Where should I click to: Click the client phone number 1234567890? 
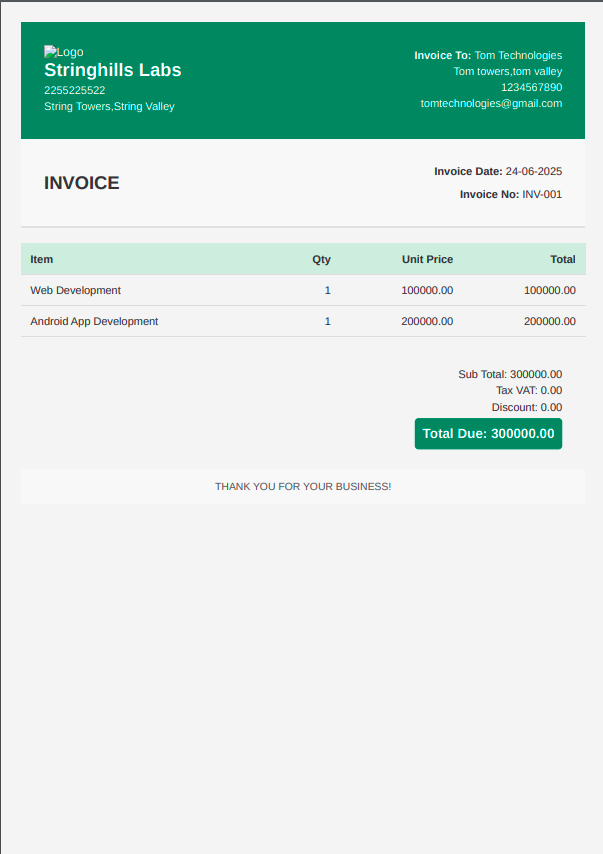(531, 87)
